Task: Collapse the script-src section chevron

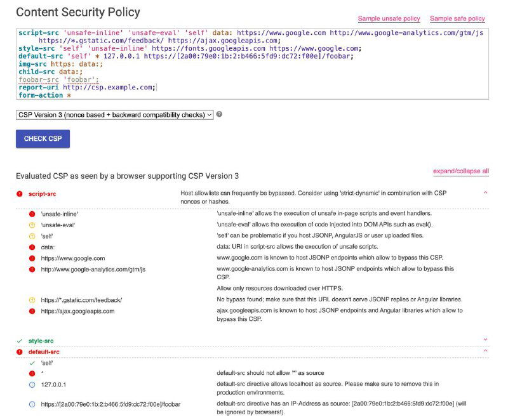Action: coord(486,192)
